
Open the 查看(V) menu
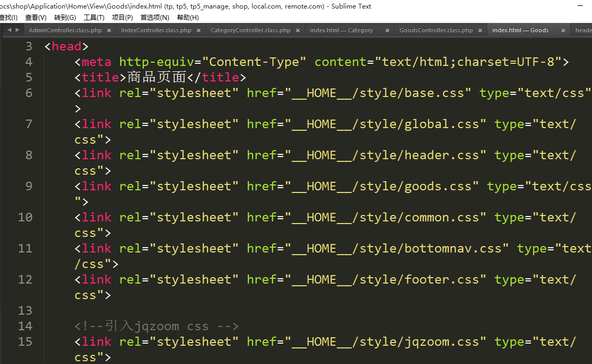(35, 18)
